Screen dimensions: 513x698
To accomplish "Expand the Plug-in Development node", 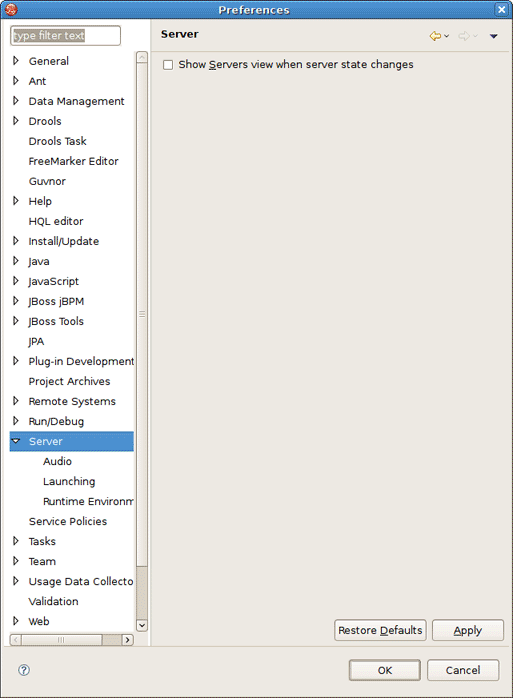I will (16, 361).
